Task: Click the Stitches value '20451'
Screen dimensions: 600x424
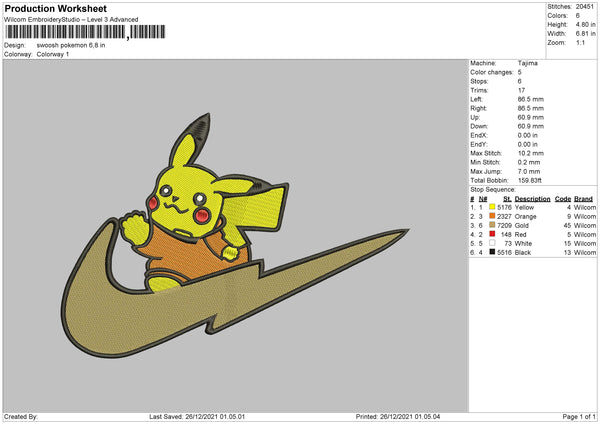Action: 585,7
